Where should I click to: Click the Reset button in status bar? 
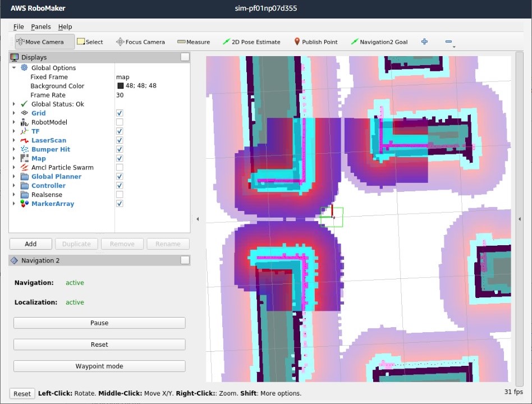tap(22, 393)
